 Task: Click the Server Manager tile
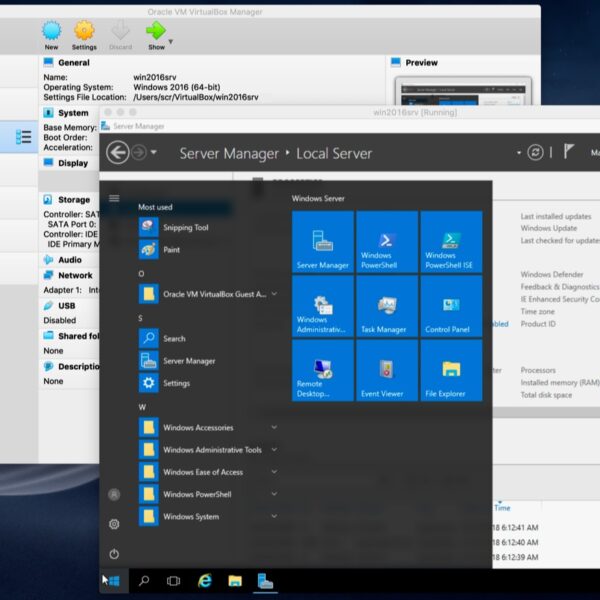click(x=323, y=241)
